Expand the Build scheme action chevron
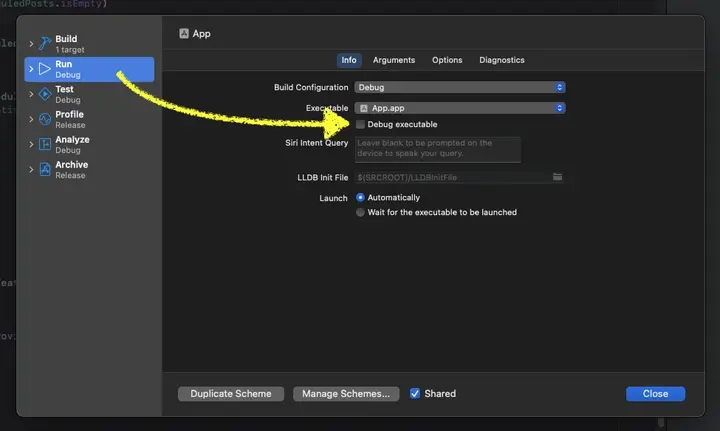This screenshot has height=431, width=720. [x=31, y=44]
